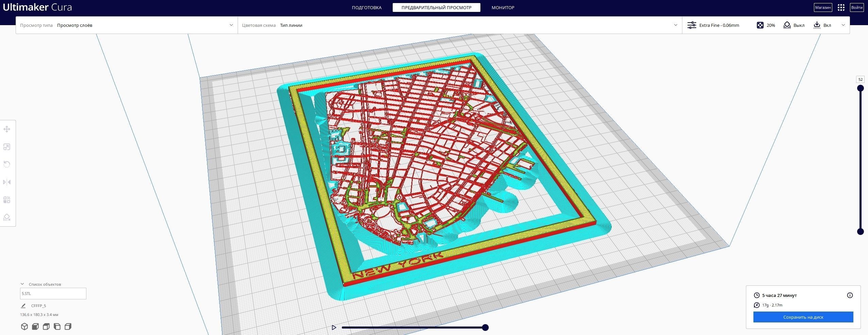Click Сохранить на диск save button

(x=803, y=317)
